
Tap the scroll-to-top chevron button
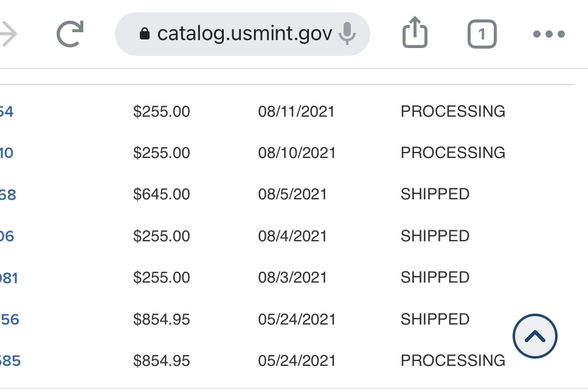pos(534,336)
